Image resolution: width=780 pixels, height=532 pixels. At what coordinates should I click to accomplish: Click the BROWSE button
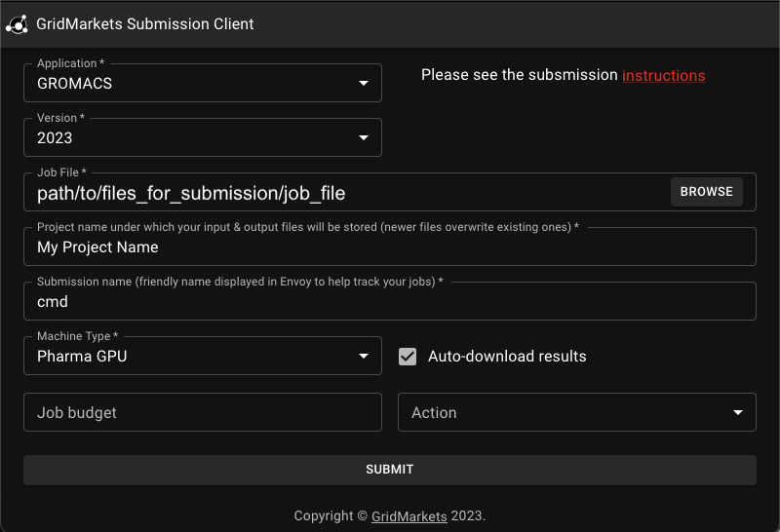[x=706, y=192]
